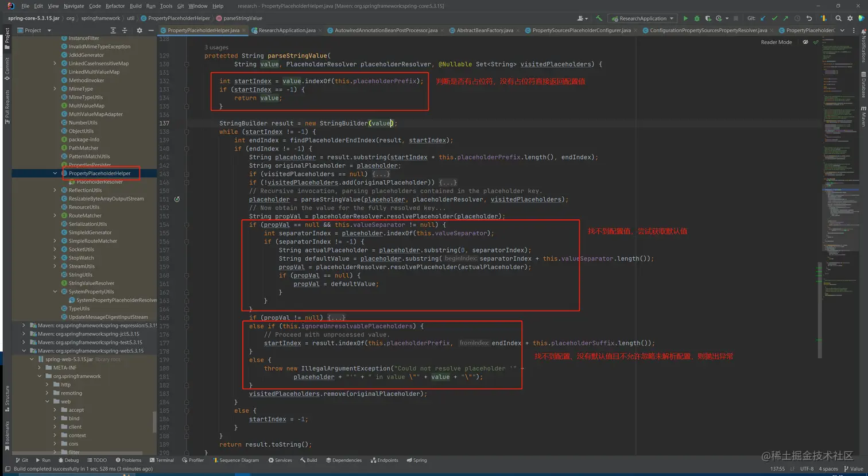The width and height of the screenshot is (868, 476).
Task: Click the 4 spaces indent setting
Action: (828, 469)
